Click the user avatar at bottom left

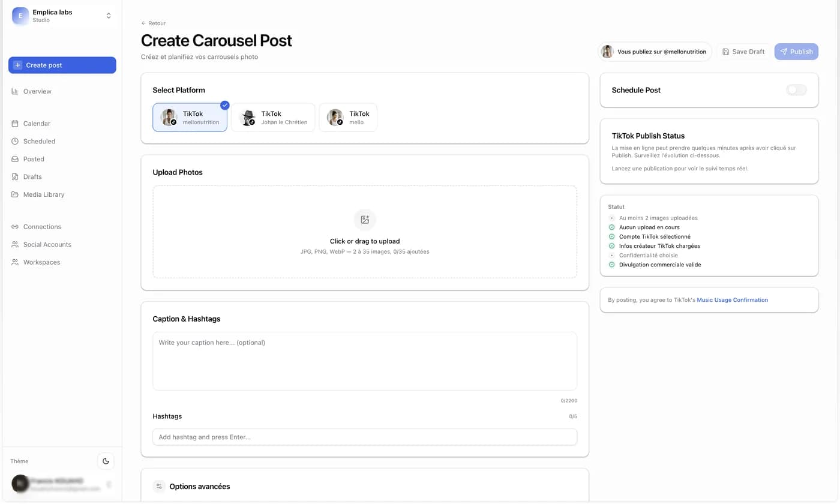point(20,484)
